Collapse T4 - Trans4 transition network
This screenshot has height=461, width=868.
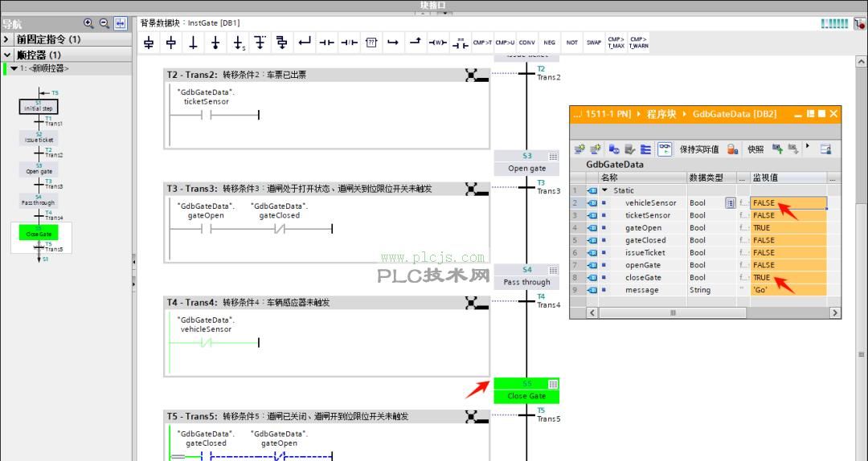click(477, 303)
